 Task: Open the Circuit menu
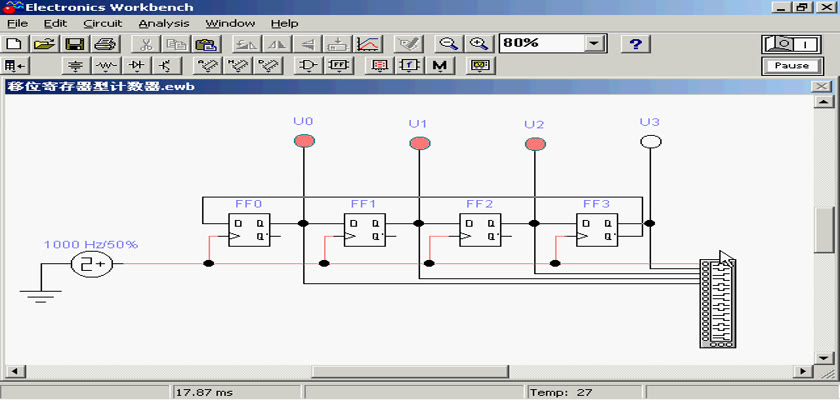102,23
